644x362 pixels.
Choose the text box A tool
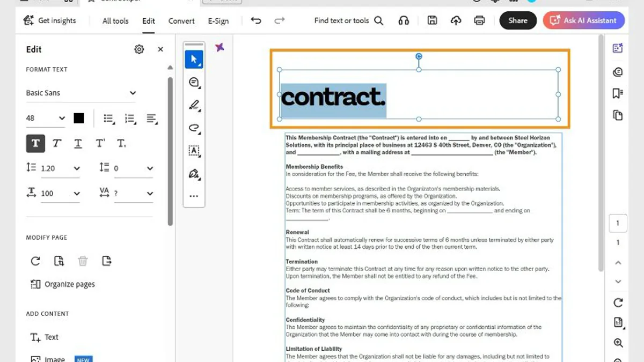coord(194,151)
